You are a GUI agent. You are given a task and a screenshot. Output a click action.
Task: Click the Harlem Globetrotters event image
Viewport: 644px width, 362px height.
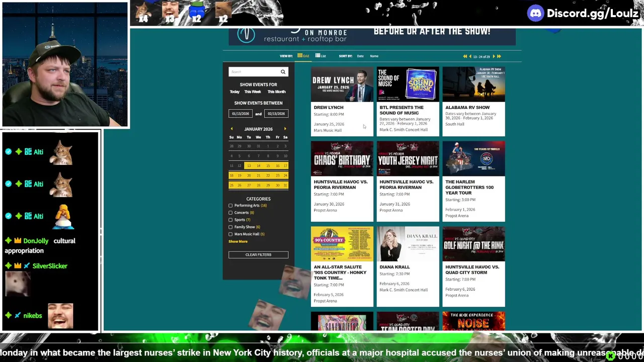474,158
